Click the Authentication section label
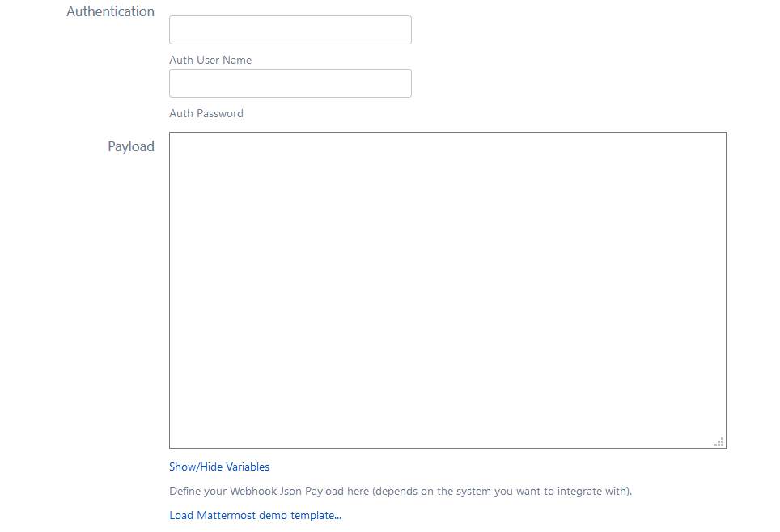 click(x=111, y=11)
